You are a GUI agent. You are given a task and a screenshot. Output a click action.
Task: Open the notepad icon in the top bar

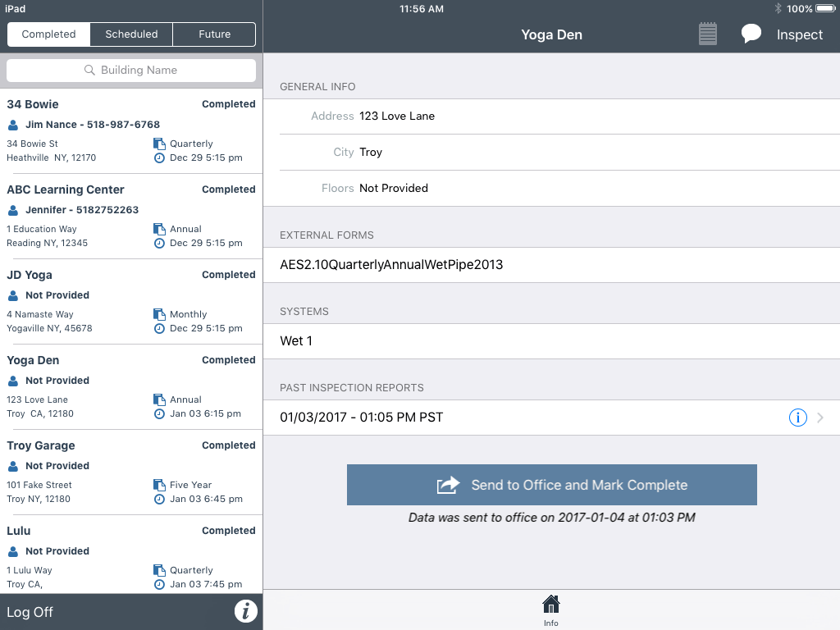click(707, 33)
